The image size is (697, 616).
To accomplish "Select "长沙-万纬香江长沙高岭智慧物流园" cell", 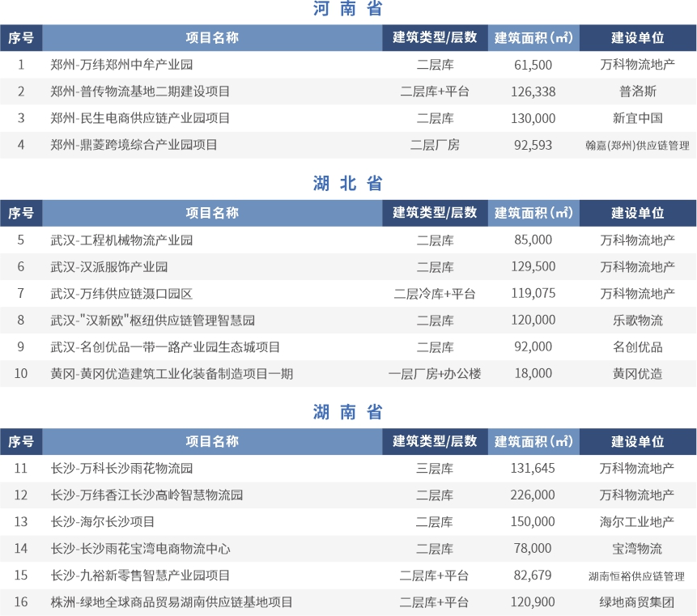I will pos(147,495).
